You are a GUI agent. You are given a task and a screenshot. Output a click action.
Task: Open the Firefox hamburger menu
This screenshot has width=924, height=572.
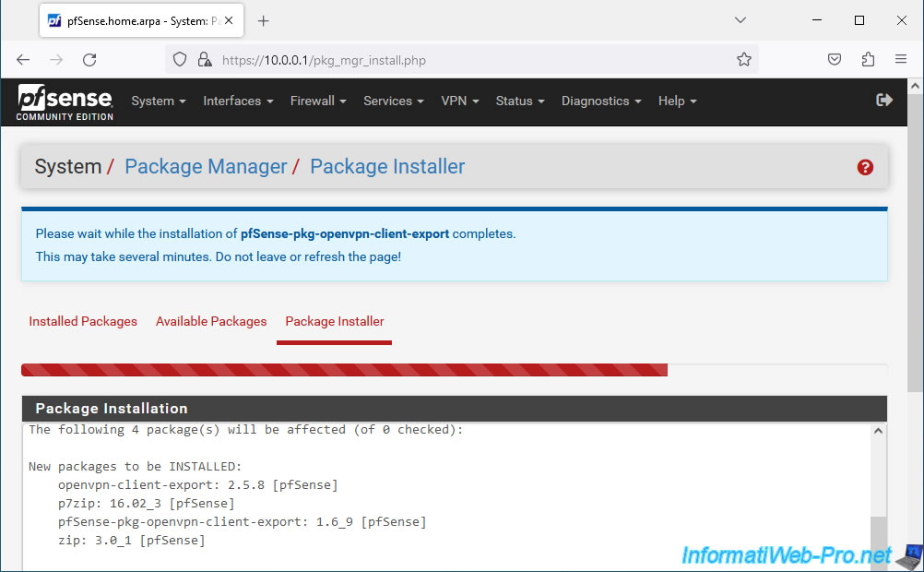[900, 59]
